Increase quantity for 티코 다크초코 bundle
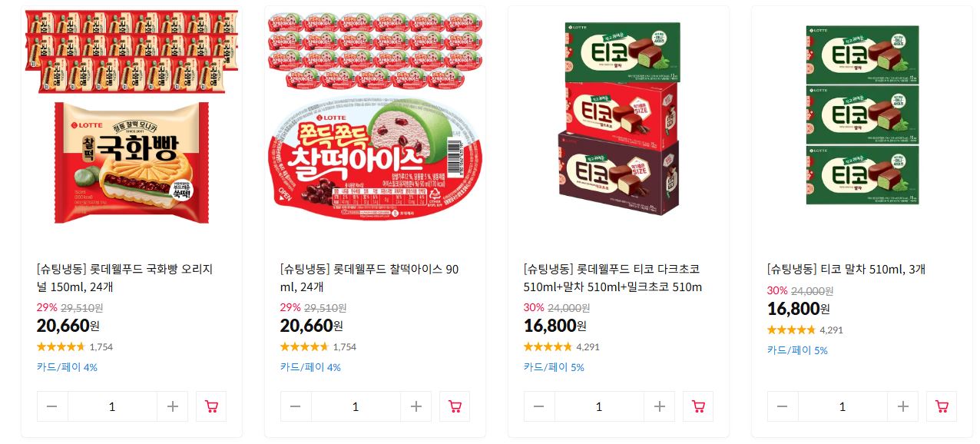Image resolution: width=980 pixels, height=444 pixels. pyautogui.click(x=659, y=406)
